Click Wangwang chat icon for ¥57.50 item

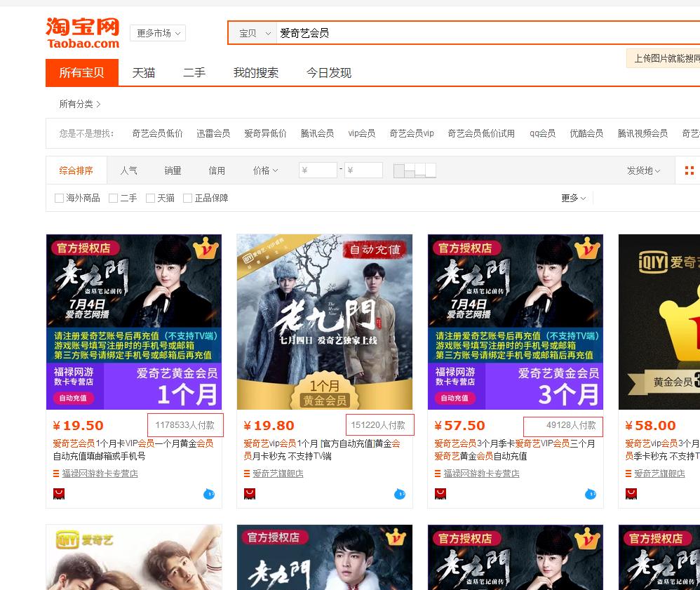click(x=590, y=494)
